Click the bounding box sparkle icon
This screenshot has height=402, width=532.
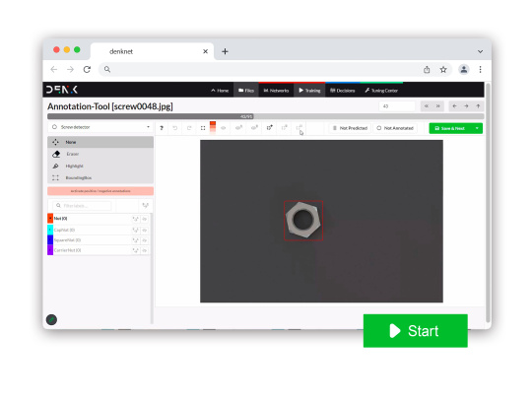269,128
